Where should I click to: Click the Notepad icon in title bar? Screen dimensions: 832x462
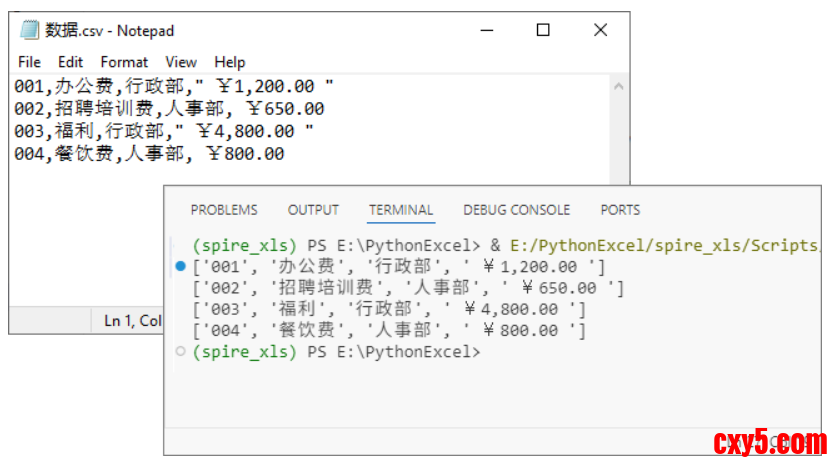tap(29, 31)
